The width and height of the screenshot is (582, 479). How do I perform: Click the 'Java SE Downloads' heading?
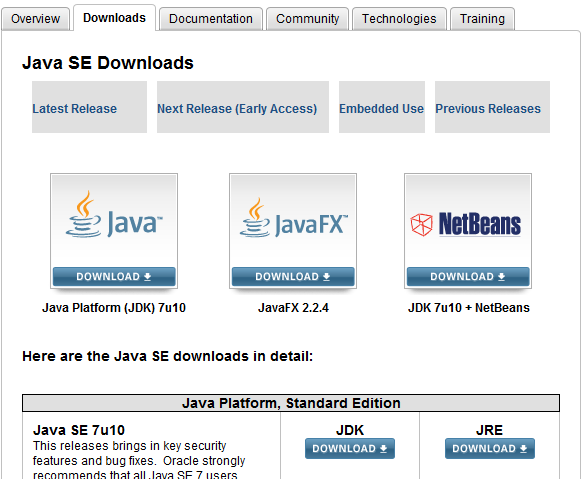tap(108, 63)
